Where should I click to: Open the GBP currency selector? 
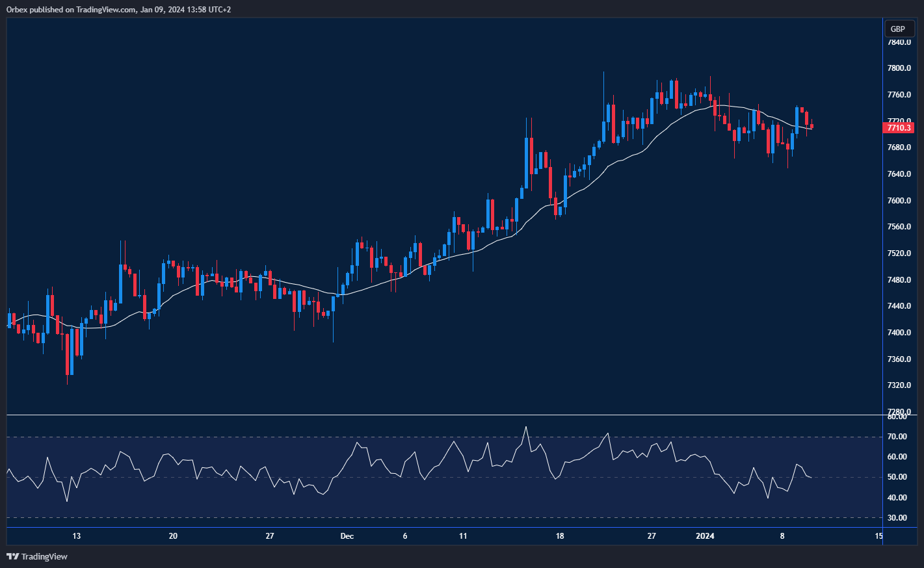point(897,29)
